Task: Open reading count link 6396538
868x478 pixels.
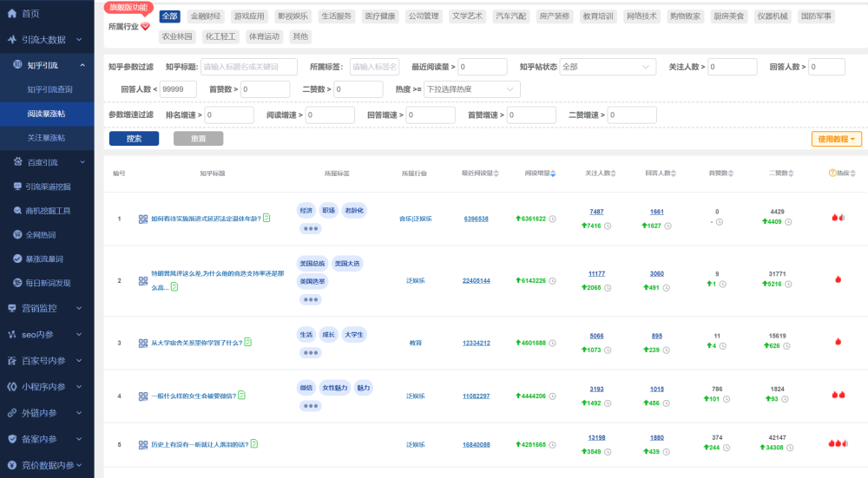Action: tap(476, 219)
